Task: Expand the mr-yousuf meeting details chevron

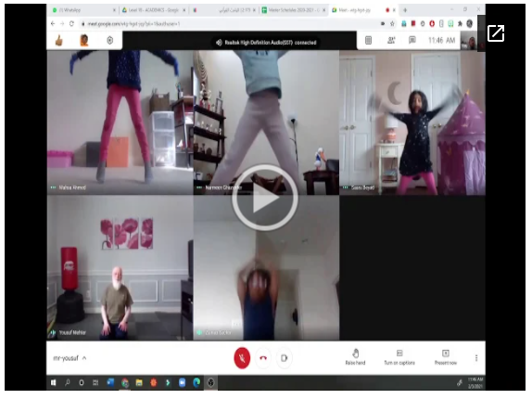Action: click(x=84, y=357)
